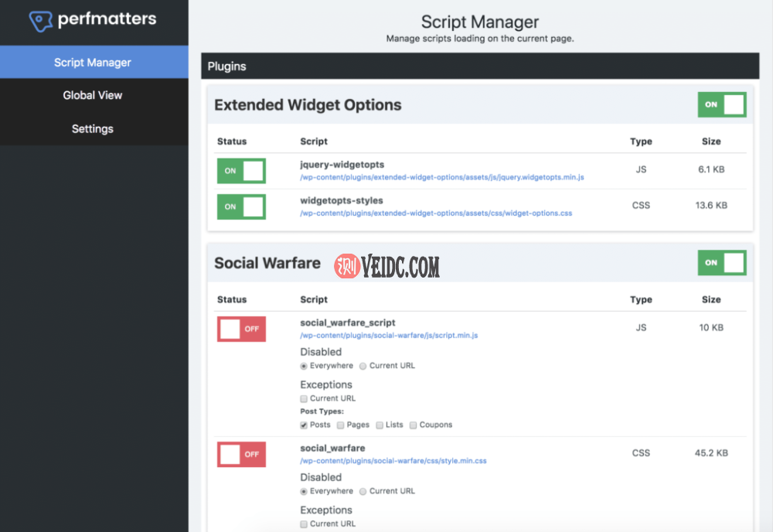Click social-warfare script.min.js path link
773x532 pixels.
coord(388,336)
